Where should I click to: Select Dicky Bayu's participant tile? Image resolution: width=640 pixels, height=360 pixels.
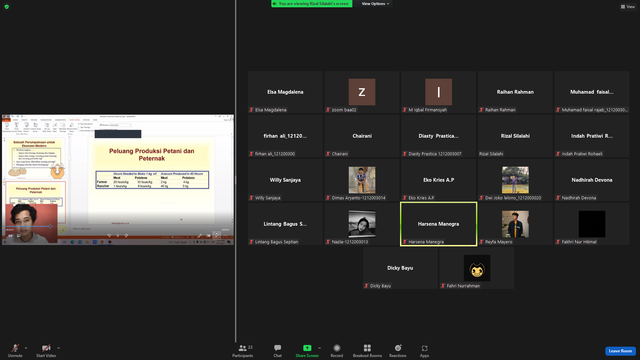coord(400,268)
